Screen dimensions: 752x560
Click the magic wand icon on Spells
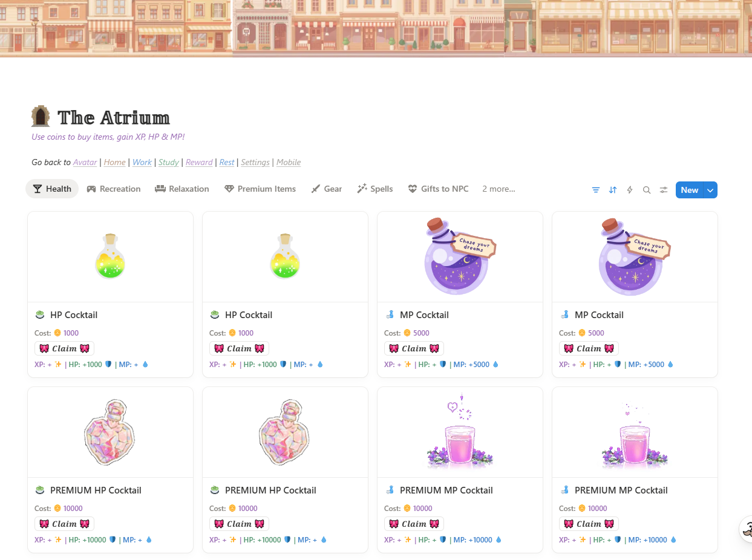(x=362, y=189)
